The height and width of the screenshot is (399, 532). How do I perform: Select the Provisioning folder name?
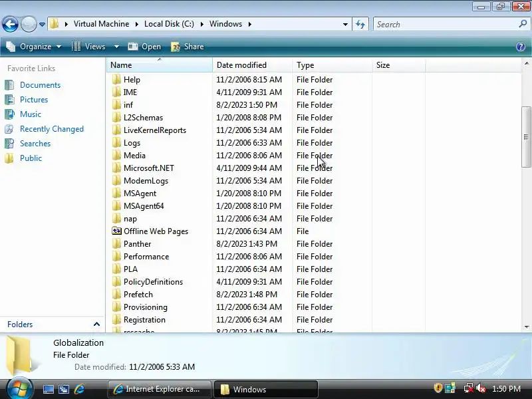click(x=146, y=307)
